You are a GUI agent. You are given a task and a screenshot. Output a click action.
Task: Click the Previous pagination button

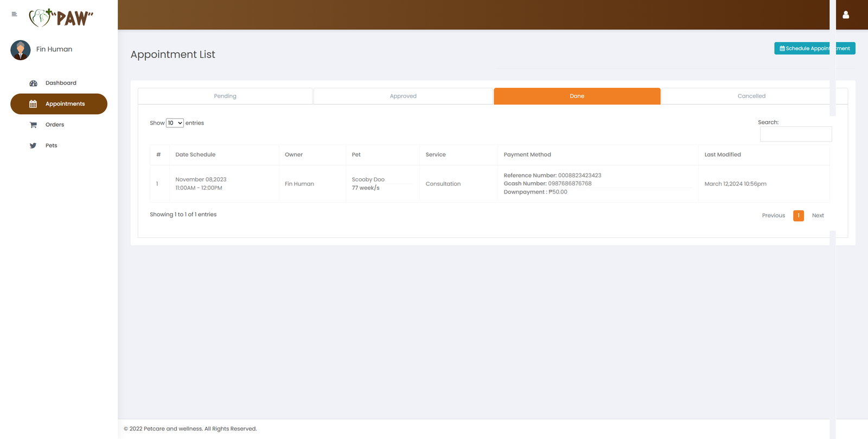(x=773, y=216)
